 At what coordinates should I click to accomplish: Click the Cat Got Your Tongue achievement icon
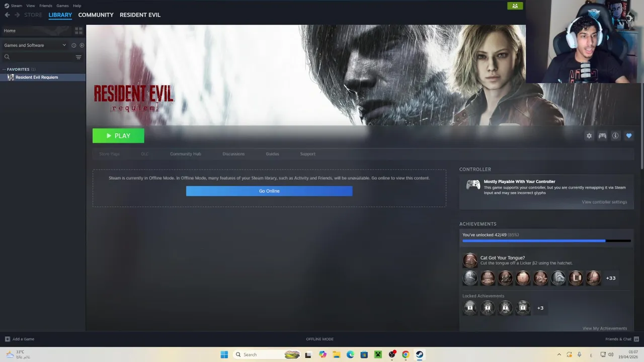point(470,260)
